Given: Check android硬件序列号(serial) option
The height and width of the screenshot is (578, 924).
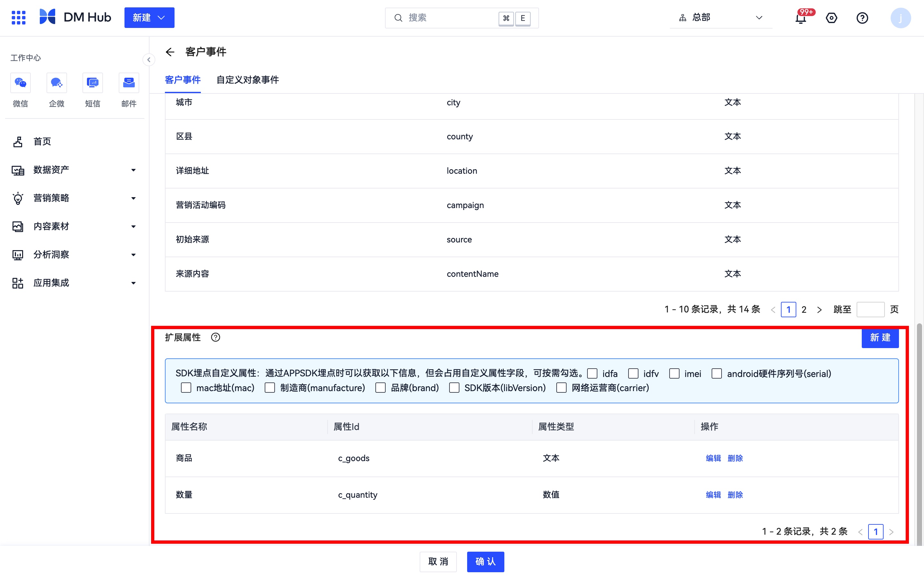Looking at the screenshot, I should pos(717,373).
